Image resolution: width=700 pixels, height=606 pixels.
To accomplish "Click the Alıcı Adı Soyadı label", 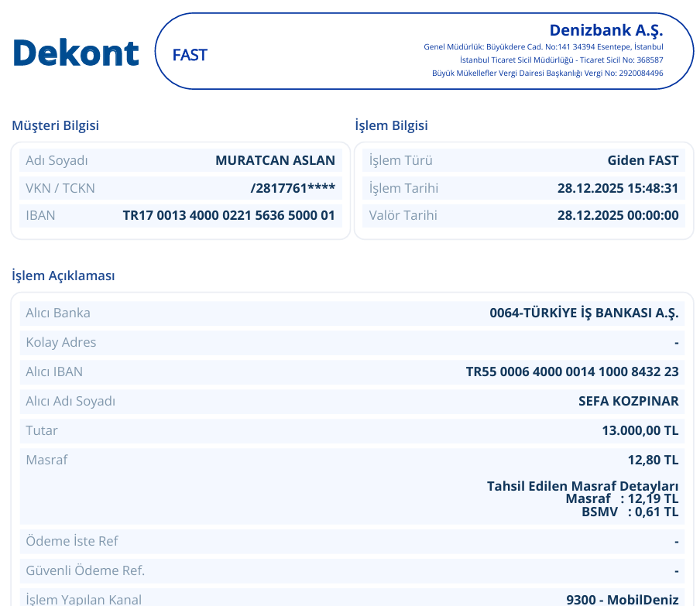I will pyautogui.click(x=70, y=401).
